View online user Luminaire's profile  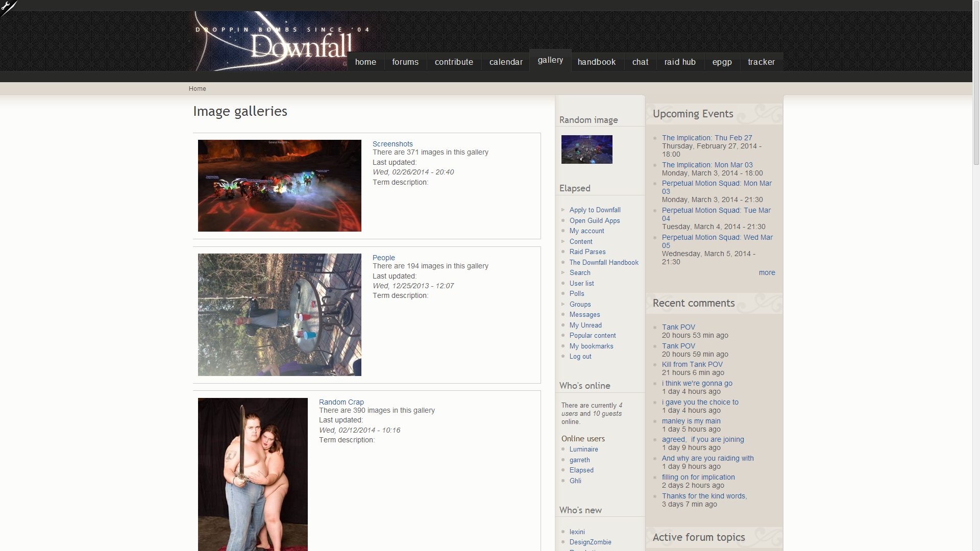583,449
